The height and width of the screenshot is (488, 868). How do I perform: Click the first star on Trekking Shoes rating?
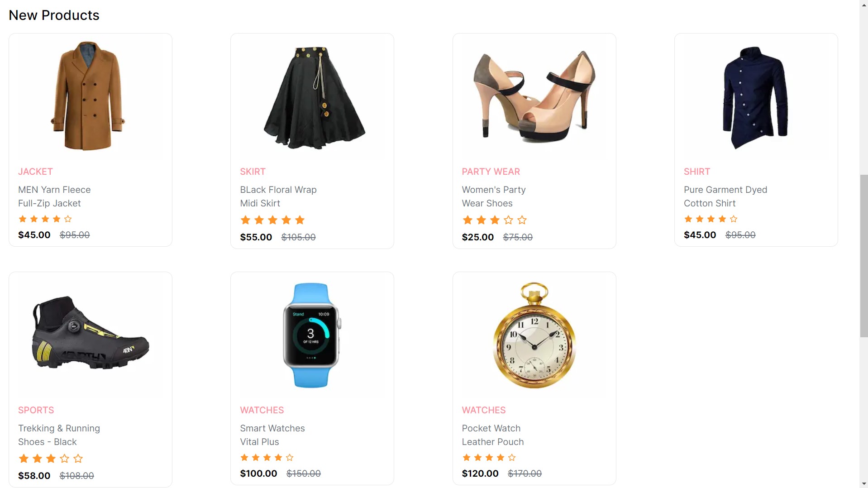coord(24,459)
